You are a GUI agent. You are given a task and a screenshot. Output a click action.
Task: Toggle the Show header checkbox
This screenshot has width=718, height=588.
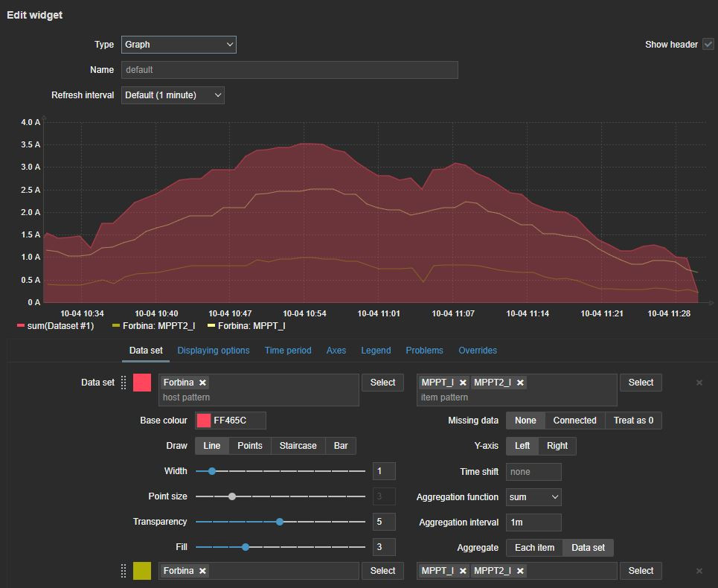(708, 45)
